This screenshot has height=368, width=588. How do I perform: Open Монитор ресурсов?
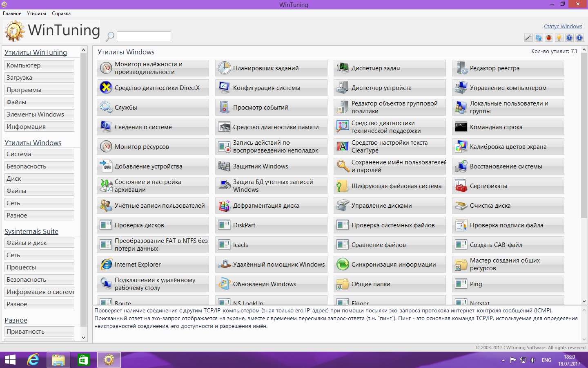(153, 146)
